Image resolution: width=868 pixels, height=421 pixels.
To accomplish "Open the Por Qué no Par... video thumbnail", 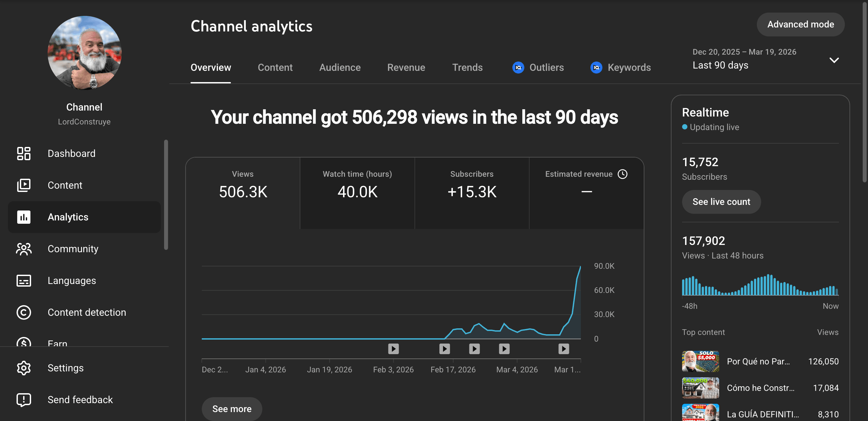I will (700, 361).
